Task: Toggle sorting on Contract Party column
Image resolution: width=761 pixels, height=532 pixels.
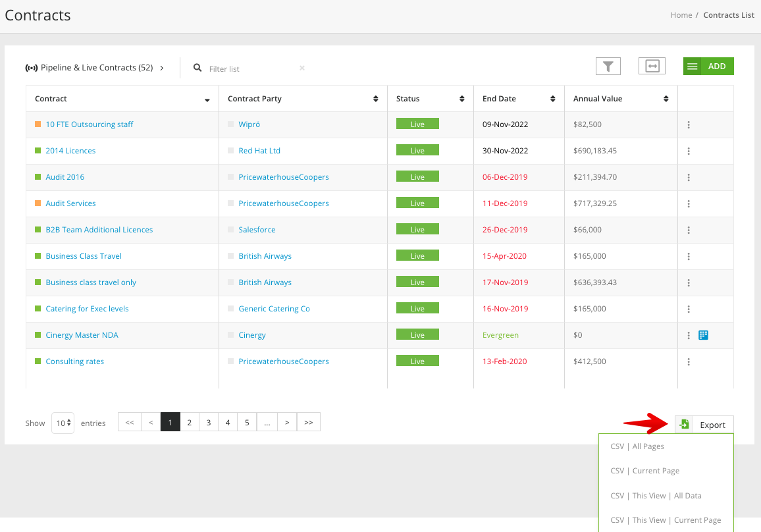Action: tap(375, 99)
